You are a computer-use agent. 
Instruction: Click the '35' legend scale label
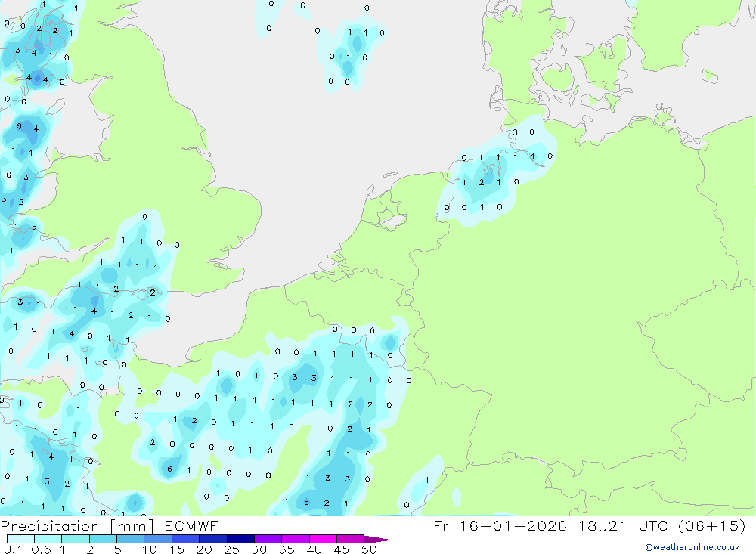287,549
